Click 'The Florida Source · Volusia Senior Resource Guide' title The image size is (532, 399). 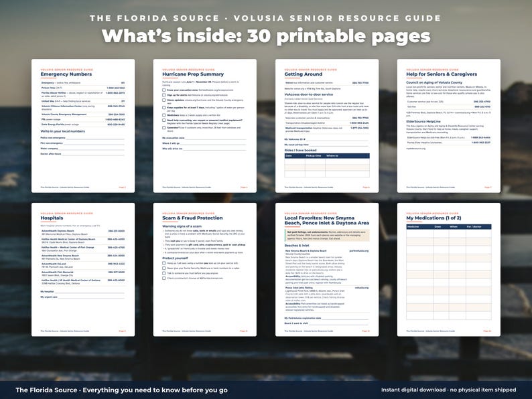(x=265, y=18)
